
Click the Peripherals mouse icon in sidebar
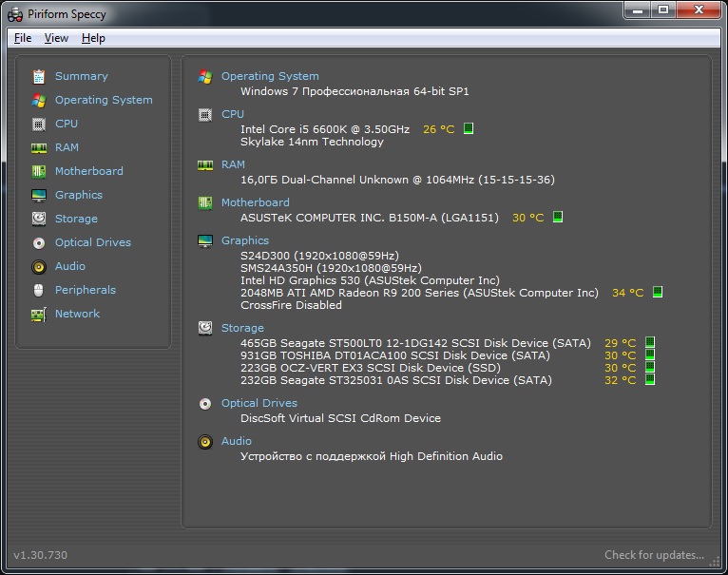click(x=39, y=290)
